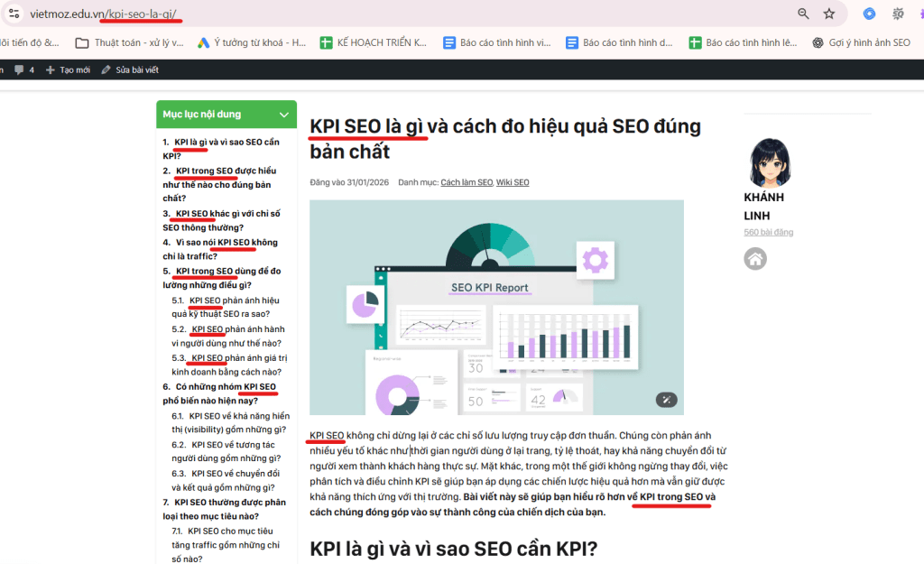
Task: Click the zoom magnifier icon in address bar
Action: coord(803,14)
